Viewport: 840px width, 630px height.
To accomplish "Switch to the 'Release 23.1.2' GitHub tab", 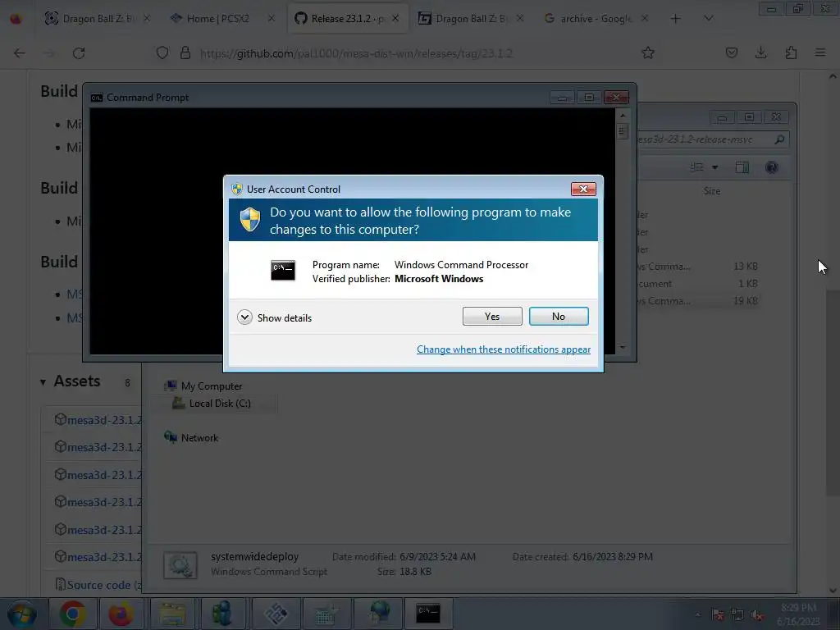I will click(347, 19).
